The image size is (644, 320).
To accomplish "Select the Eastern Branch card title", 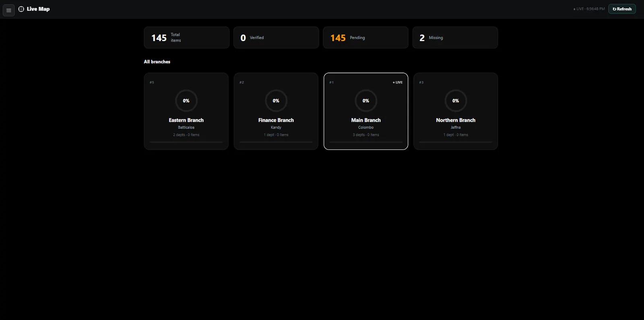I will tap(186, 120).
